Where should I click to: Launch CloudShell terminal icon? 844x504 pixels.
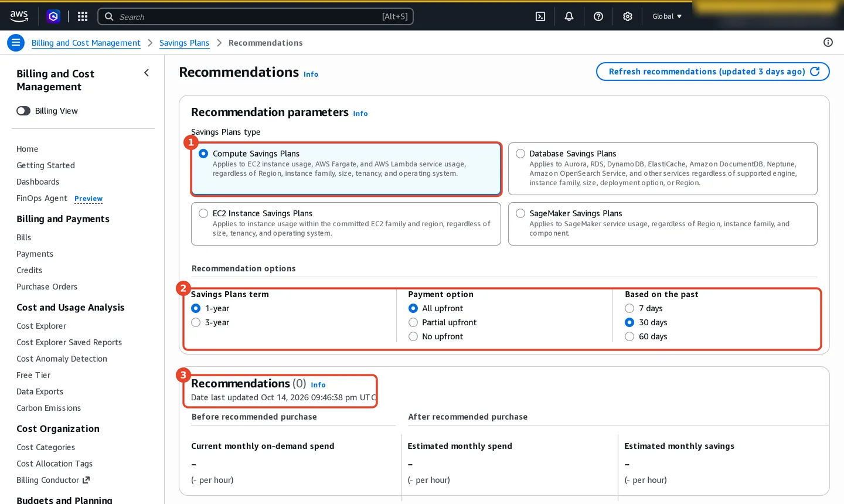coord(540,16)
